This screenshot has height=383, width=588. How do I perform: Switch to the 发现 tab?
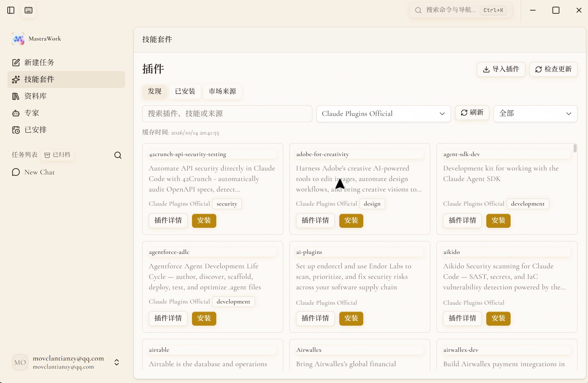click(x=154, y=91)
